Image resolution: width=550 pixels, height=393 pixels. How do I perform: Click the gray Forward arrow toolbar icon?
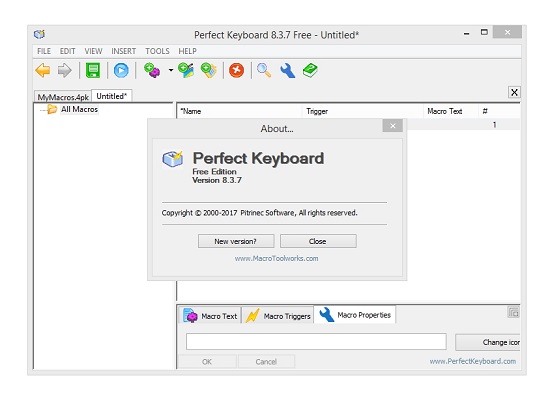pos(65,70)
